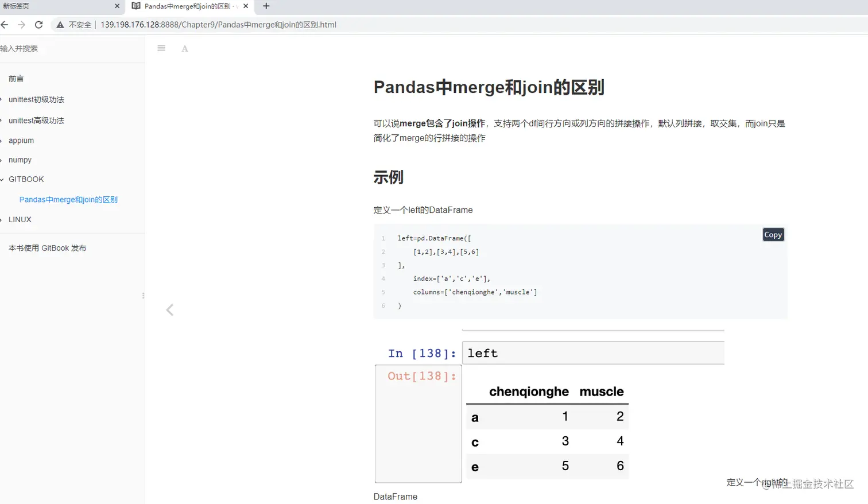Click the Out[138]: output label
The height and width of the screenshot is (504, 868).
tap(422, 376)
